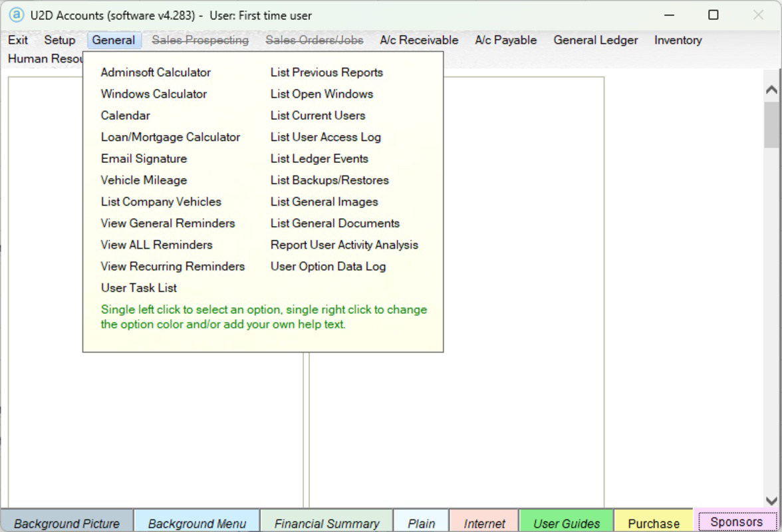Screen dimensions: 782x532
Task: Open the Sales Orders/Jobs menu
Action: (314, 40)
